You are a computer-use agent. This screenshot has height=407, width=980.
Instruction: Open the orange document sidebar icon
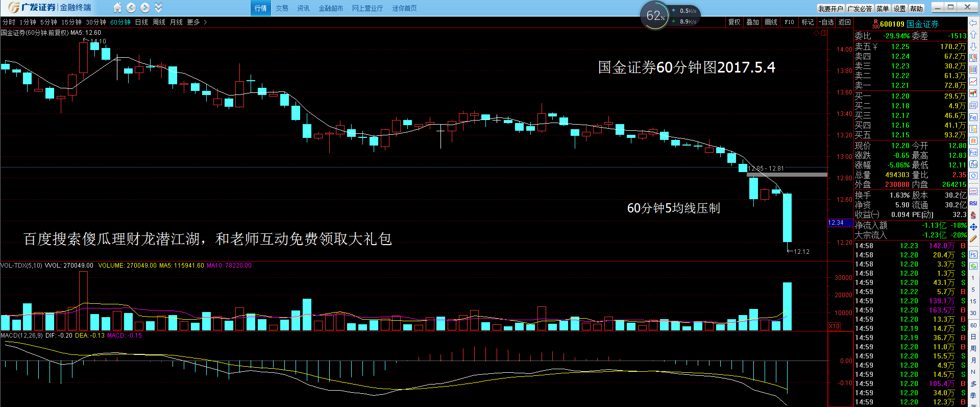coord(973,140)
